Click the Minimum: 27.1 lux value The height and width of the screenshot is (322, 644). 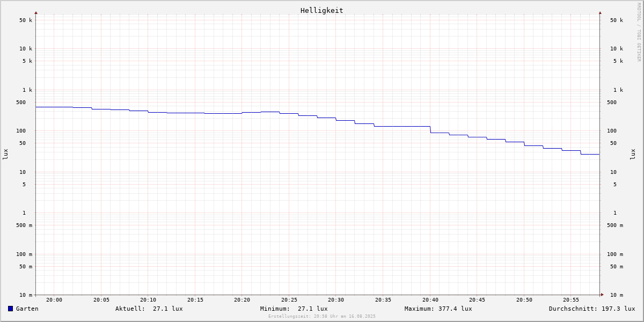click(294, 309)
